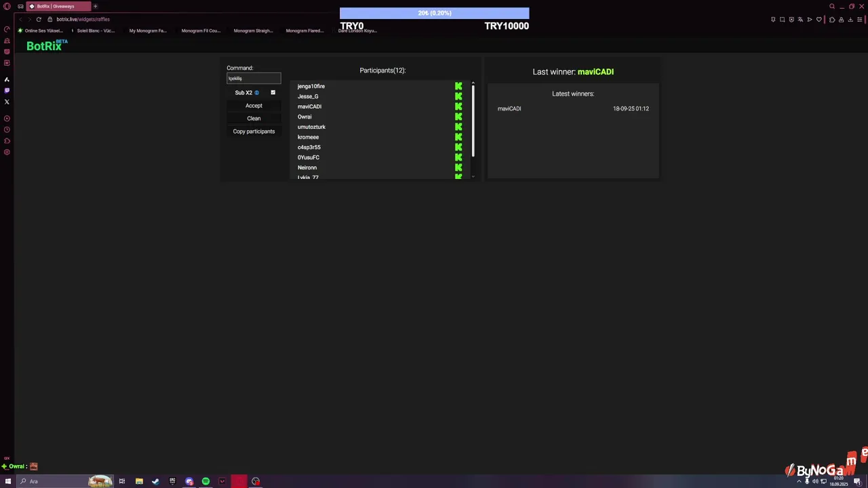Open the Soleil Blanc bookmark
Image resolution: width=868 pixels, height=488 pixels.
pos(93,30)
